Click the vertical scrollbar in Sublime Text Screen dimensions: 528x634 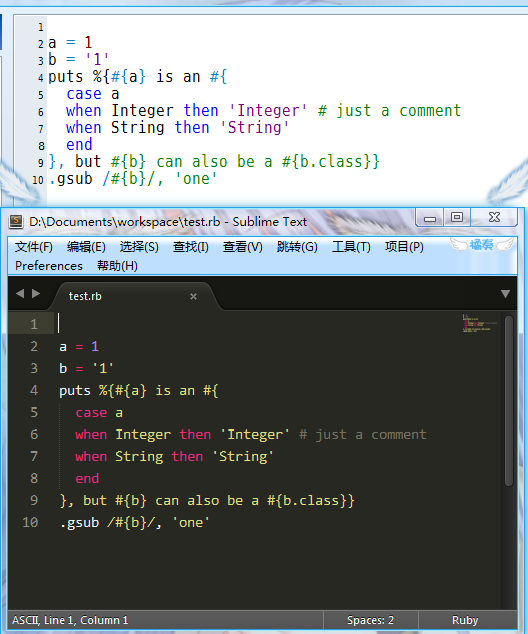(x=509, y=401)
